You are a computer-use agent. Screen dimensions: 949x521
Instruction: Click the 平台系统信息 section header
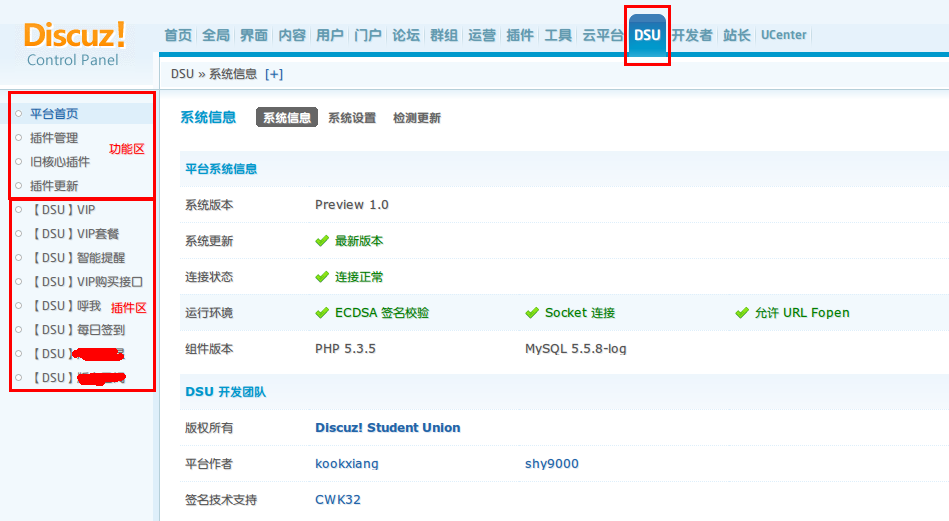pos(221,169)
